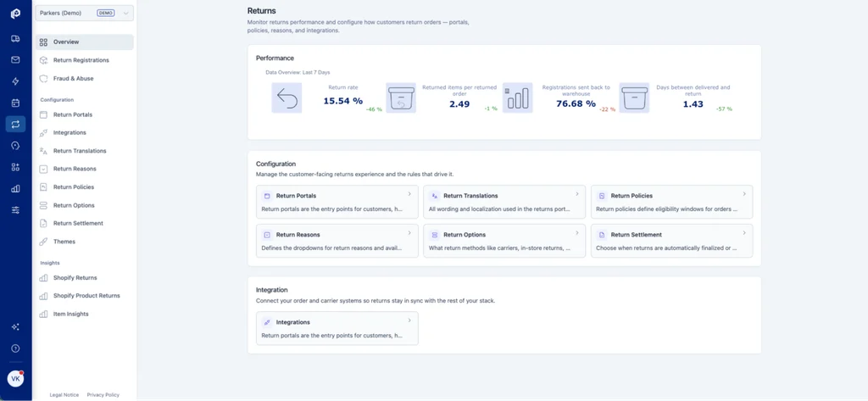Open Return Translations in side menu
The image size is (868, 401).
pyautogui.click(x=84, y=151)
